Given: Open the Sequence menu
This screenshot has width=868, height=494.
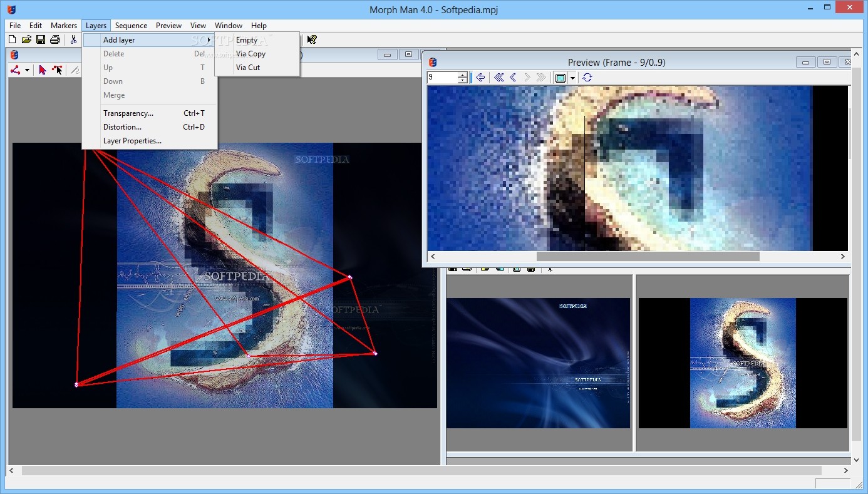Looking at the screenshot, I should point(131,26).
